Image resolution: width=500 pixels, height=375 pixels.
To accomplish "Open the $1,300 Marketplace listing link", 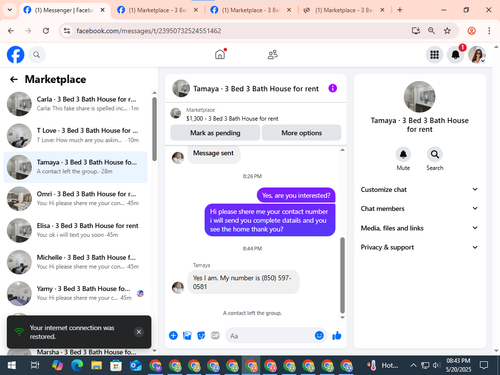I will 232,118.
